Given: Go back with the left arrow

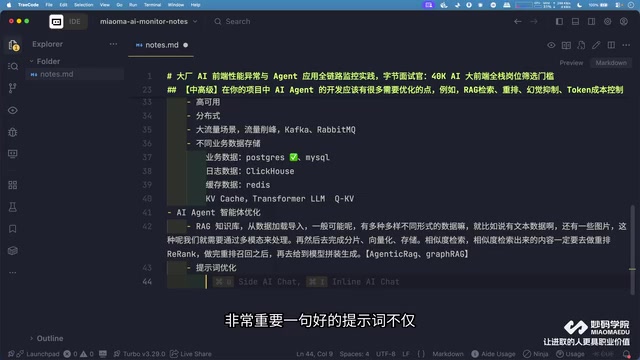Looking at the screenshot, I should 518,21.
